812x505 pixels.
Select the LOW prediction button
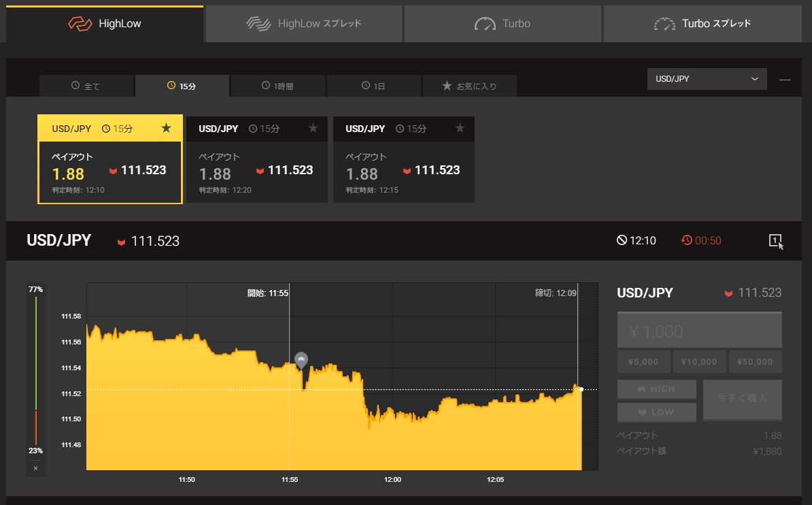tap(657, 412)
